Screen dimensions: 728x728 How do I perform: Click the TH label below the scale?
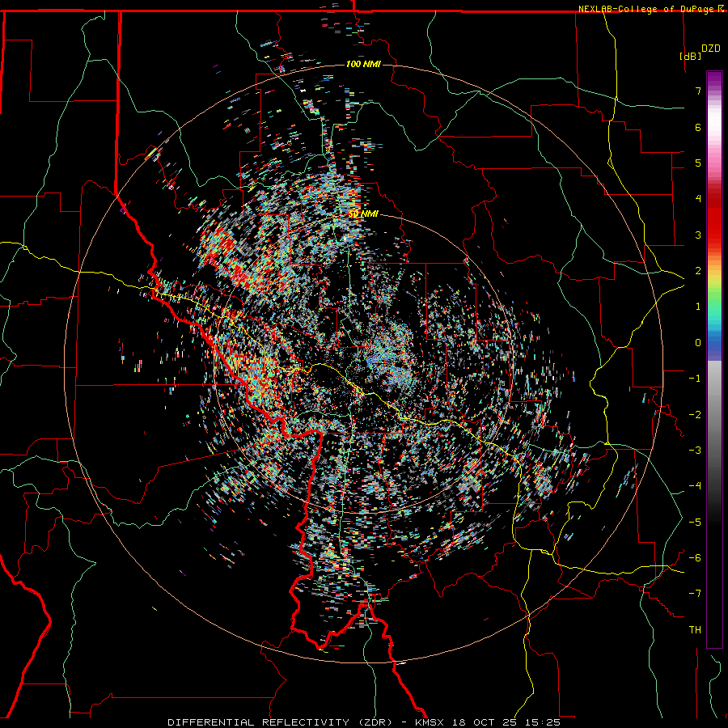pyautogui.click(x=695, y=629)
